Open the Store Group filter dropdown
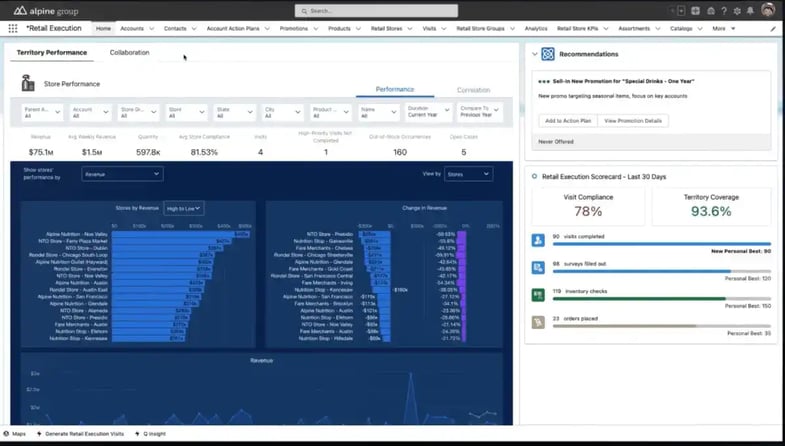The image size is (785, 446). tap(138, 112)
